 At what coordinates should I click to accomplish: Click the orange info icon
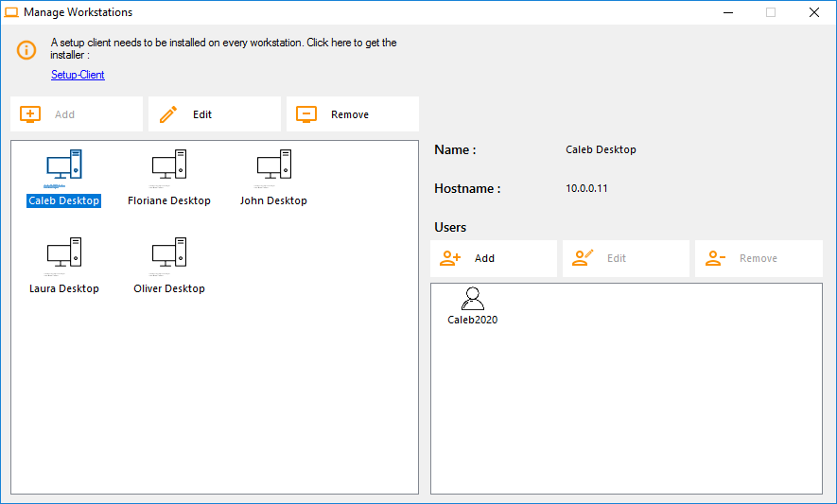27,49
